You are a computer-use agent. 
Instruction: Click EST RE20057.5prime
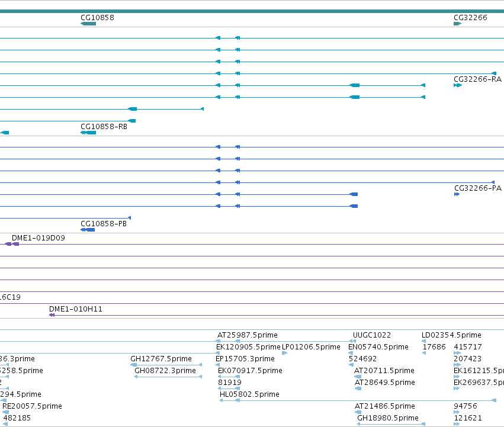[32, 406]
